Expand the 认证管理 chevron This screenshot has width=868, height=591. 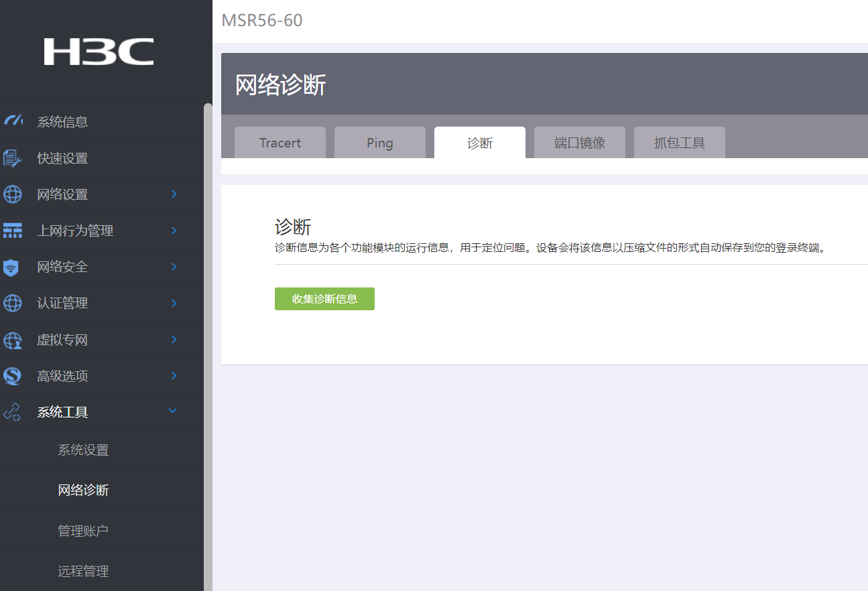tap(174, 303)
